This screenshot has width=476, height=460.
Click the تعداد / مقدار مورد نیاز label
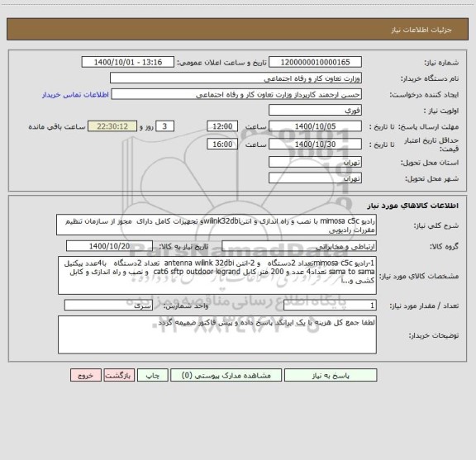pyautogui.click(x=424, y=306)
